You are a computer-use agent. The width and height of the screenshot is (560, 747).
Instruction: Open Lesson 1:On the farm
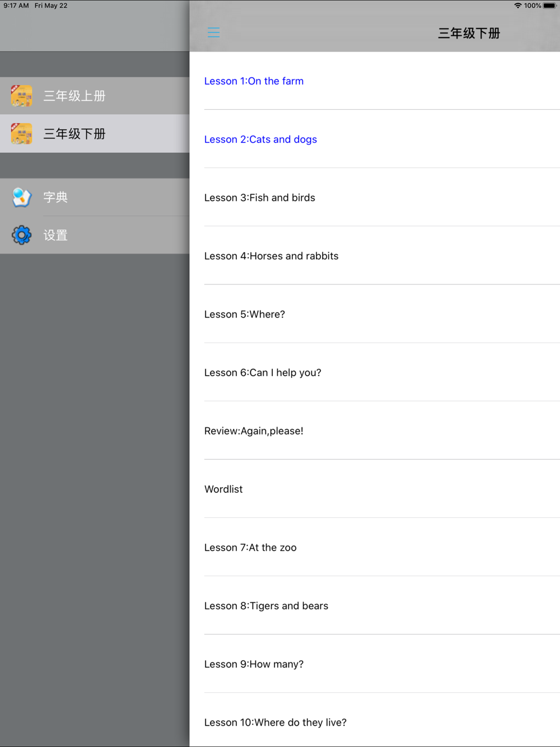pyautogui.click(x=375, y=81)
